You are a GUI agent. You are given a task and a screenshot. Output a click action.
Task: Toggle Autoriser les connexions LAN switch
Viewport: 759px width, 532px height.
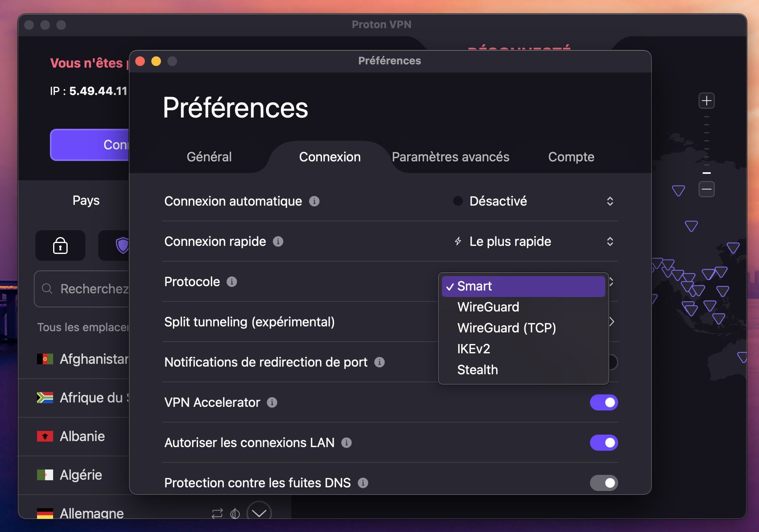pyautogui.click(x=604, y=443)
